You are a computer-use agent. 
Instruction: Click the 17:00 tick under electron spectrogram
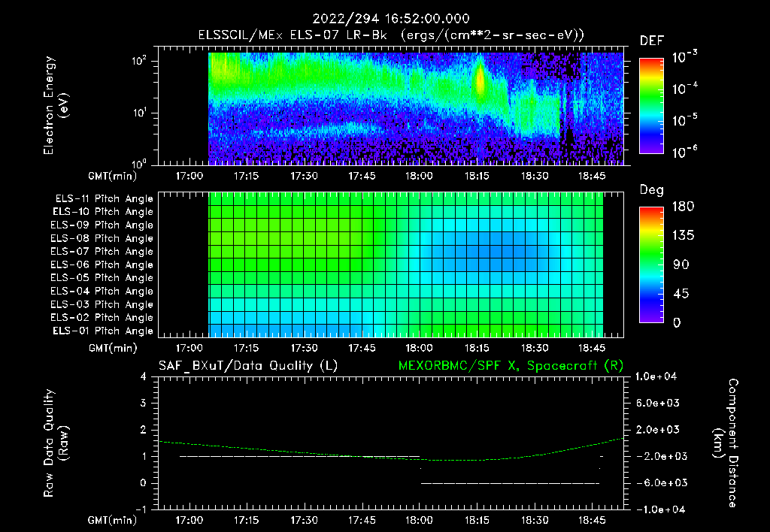tap(189, 176)
